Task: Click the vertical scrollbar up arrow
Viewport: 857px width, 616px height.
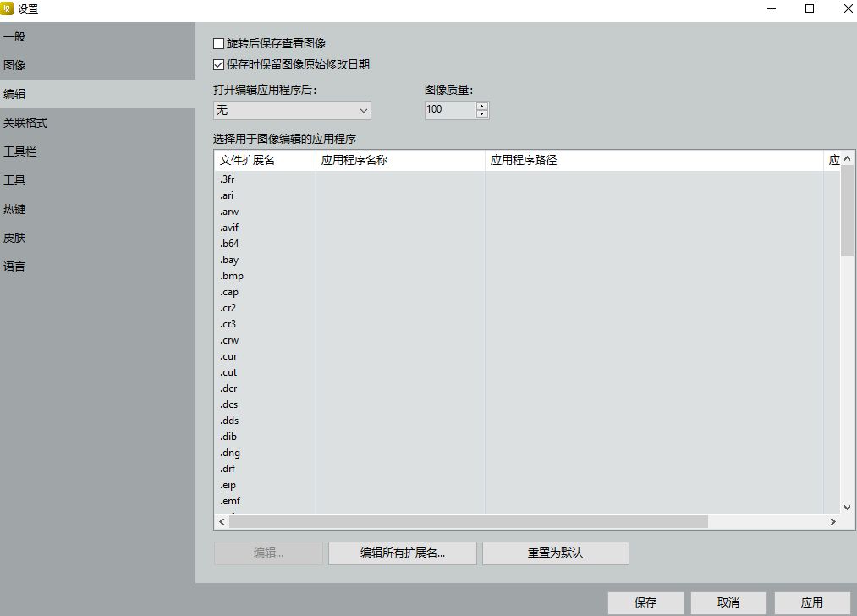Action: [848, 159]
